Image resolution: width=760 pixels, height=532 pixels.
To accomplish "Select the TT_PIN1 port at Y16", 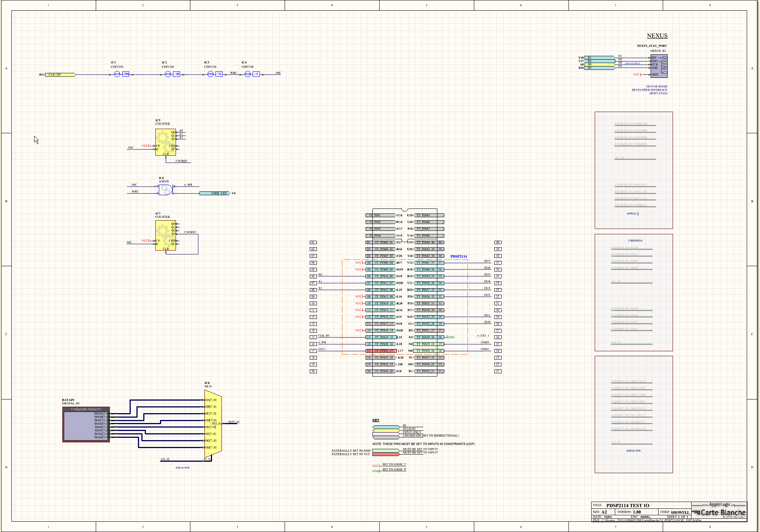I will [381, 215].
